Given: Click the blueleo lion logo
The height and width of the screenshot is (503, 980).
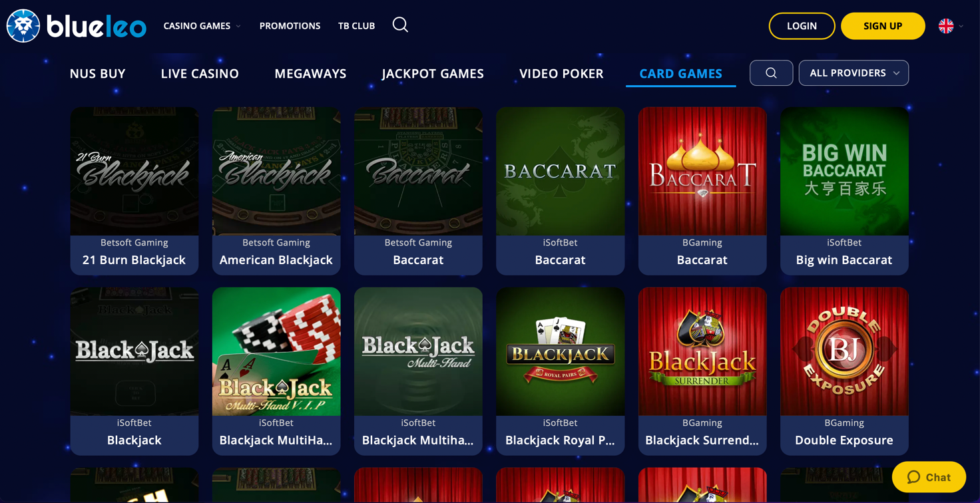Looking at the screenshot, I should pos(23,26).
